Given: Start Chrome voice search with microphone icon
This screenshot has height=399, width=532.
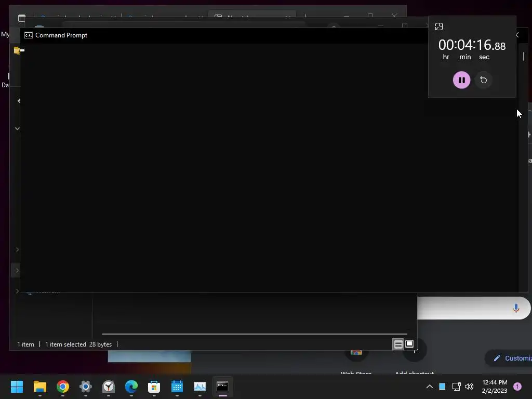Looking at the screenshot, I should pos(516,308).
